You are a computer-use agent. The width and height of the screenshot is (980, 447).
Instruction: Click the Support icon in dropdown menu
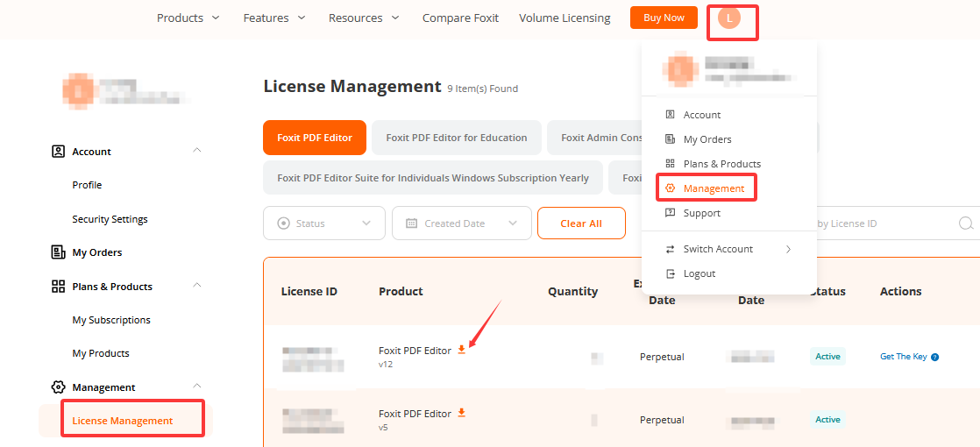[670, 213]
